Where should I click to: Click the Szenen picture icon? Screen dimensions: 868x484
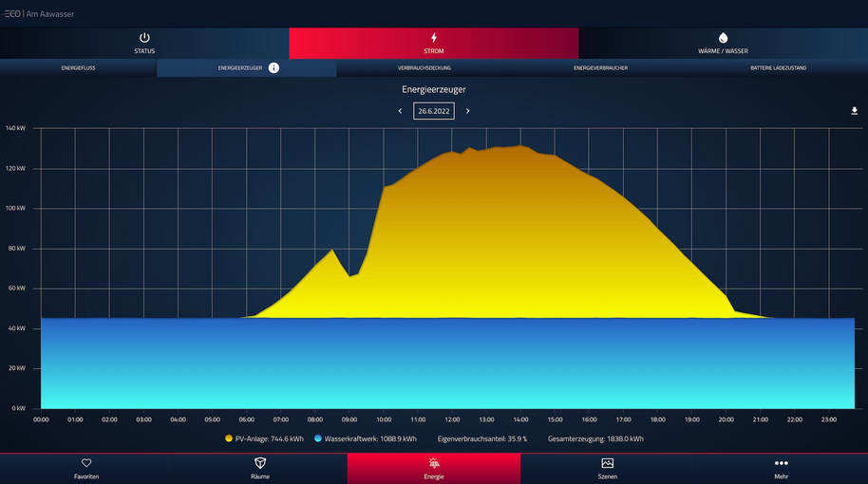[607, 463]
